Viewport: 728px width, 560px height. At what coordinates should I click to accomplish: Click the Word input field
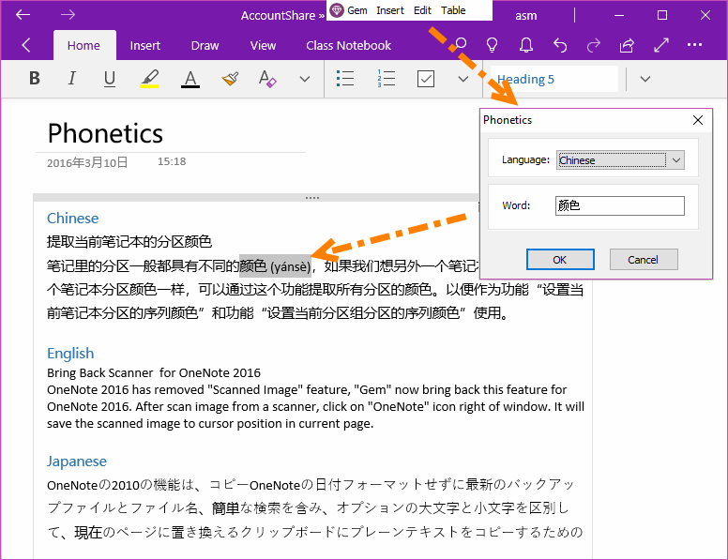click(620, 205)
